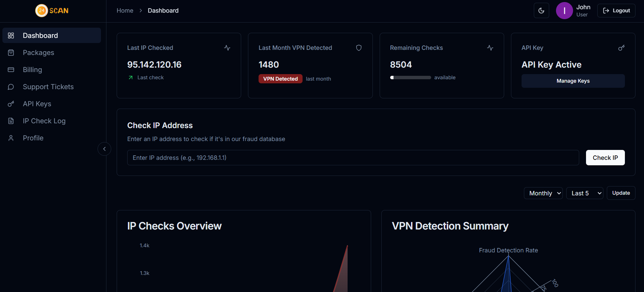Open Packages from the sidebar
The height and width of the screenshot is (292, 644).
[38, 53]
